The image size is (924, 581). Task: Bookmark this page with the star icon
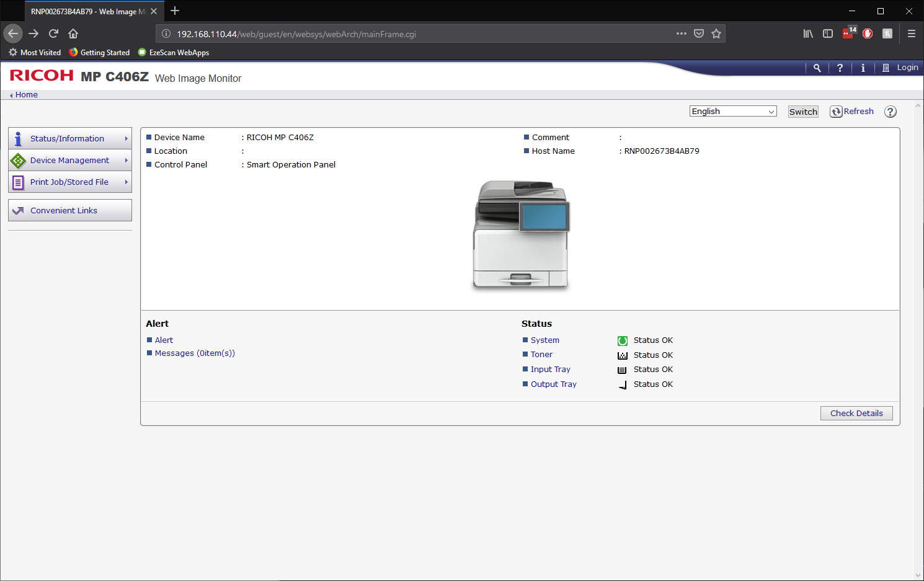pos(716,34)
